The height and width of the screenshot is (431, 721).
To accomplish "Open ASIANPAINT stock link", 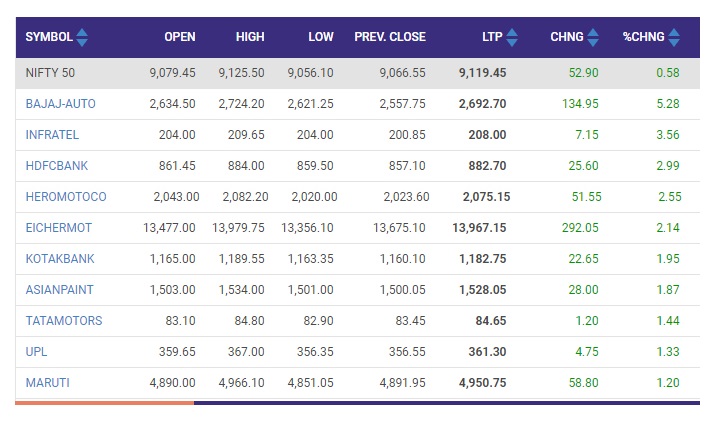I will (x=60, y=290).
